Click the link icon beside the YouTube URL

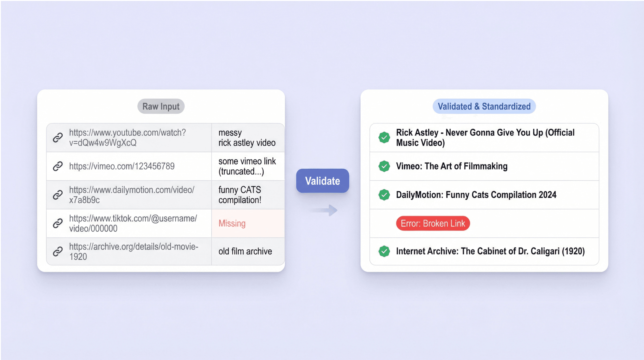pyautogui.click(x=58, y=137)
